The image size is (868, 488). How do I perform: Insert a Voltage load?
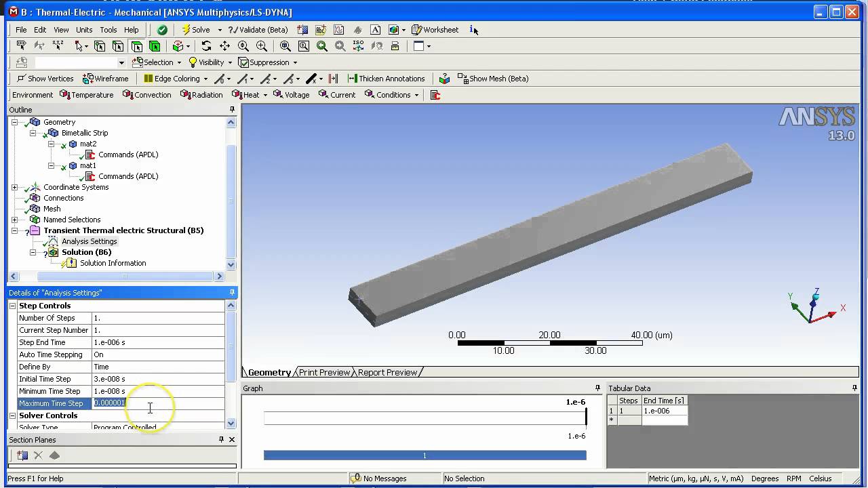pyautogui.click(x=291, y=95)
